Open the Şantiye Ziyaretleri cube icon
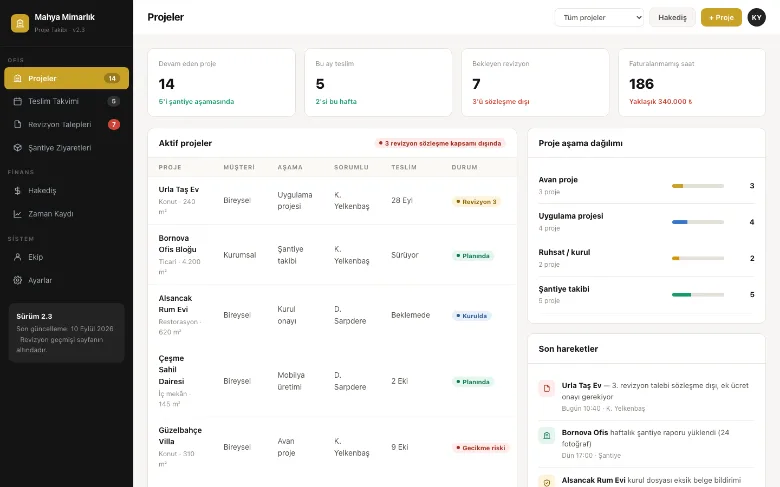Viewport: 780px width, 487px height. tap(17, 148)
